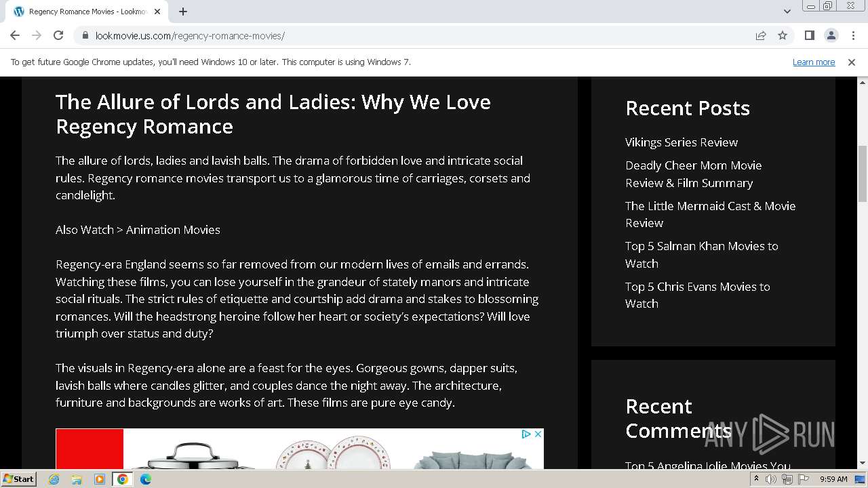Follow the Learn more link
The image size is (868, 488).
pyautogui.click(x=814, y=62)
